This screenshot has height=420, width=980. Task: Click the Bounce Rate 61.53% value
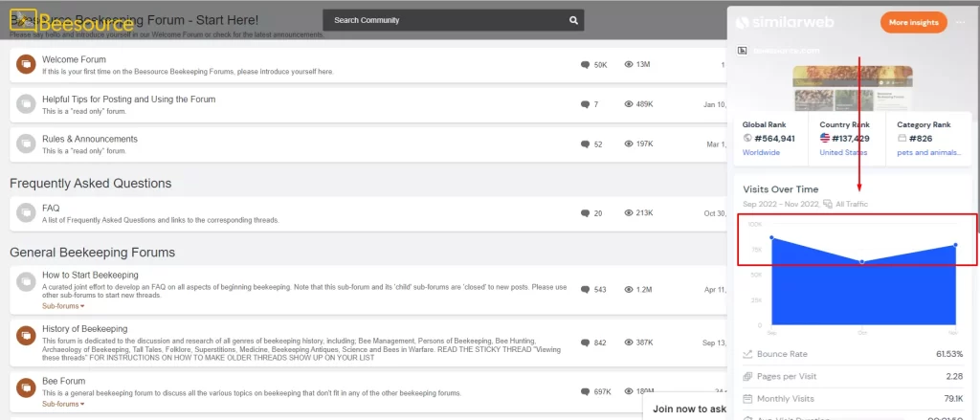(949, 354)
